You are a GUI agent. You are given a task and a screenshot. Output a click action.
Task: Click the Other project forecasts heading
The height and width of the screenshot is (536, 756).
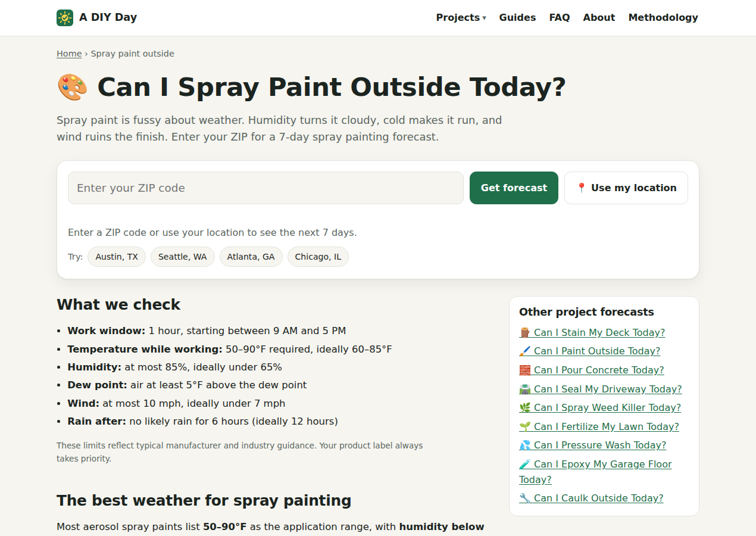[x=586, y=312]
